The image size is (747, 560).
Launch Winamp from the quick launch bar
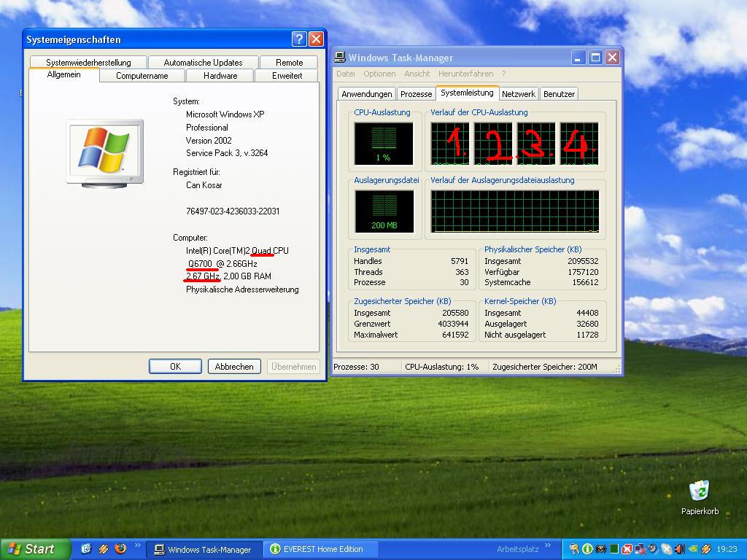[x=104, y=548]
